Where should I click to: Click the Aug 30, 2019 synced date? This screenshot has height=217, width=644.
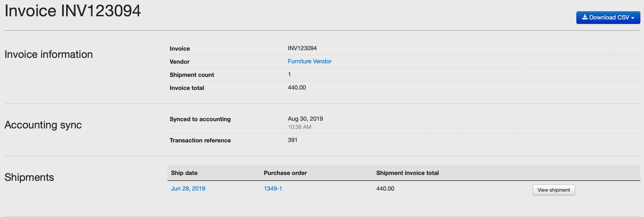[x=305, y=119]
